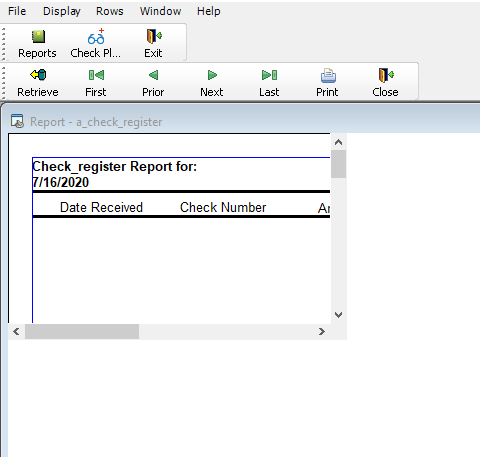The image size is (480, 457).
Task: Click the Check_register Report for heading
Action: 114,166
